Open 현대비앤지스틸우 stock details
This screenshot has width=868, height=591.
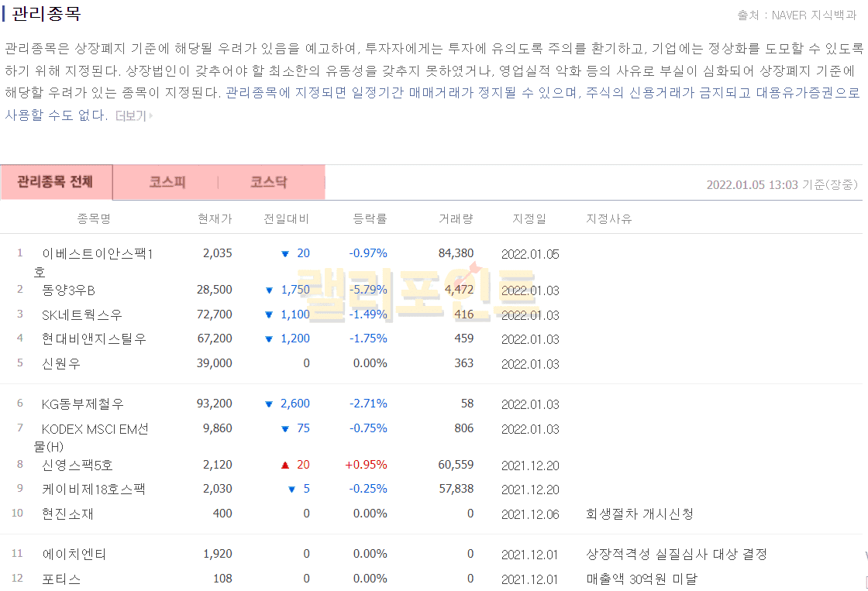94,339
